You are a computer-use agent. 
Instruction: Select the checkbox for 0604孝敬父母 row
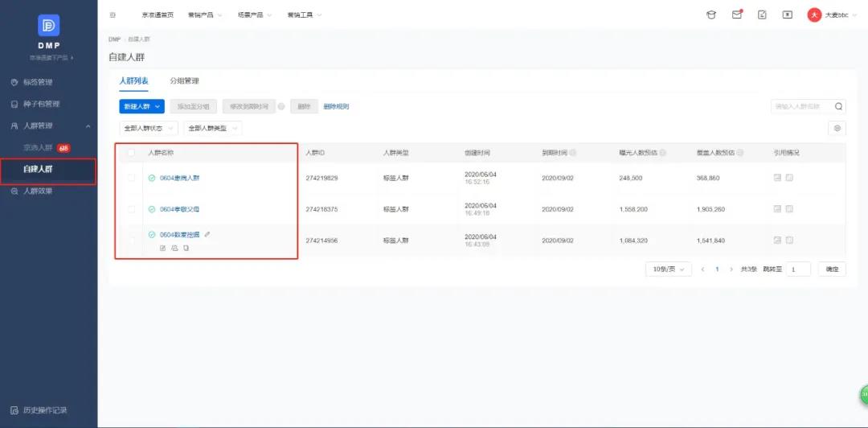tap(131, 209)
